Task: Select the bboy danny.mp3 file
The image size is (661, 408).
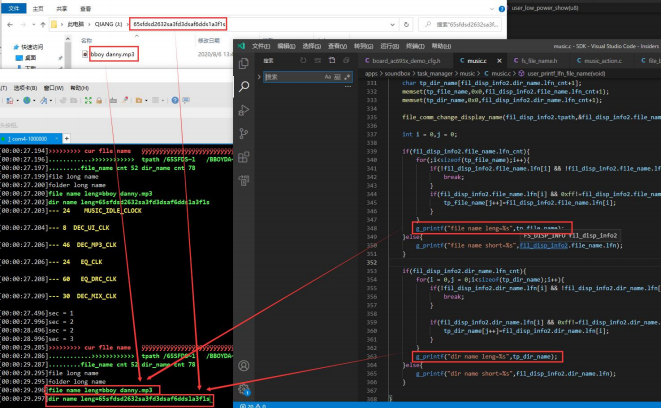Action: (113, 54)
